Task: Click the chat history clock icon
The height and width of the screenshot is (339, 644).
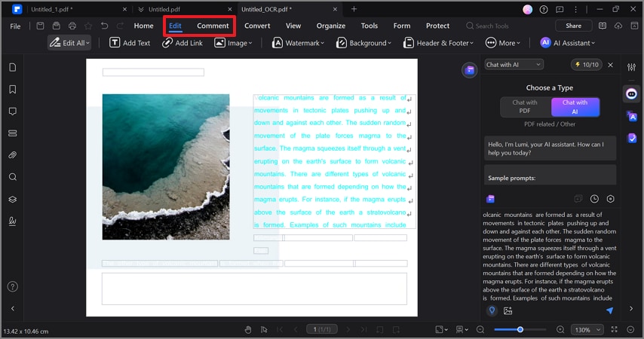Action: click(594, 199)
